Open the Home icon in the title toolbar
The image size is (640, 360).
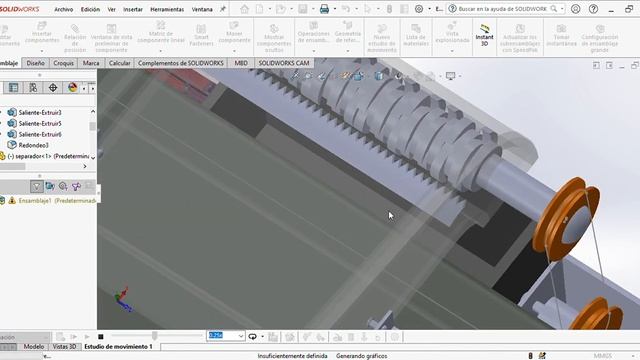tap(244, 9)
